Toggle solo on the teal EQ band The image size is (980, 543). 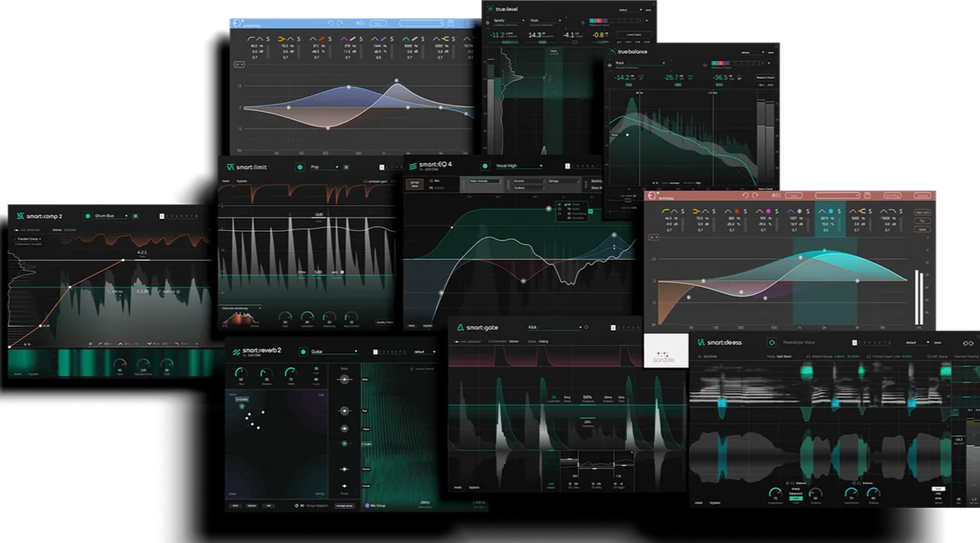click(840, 210)
